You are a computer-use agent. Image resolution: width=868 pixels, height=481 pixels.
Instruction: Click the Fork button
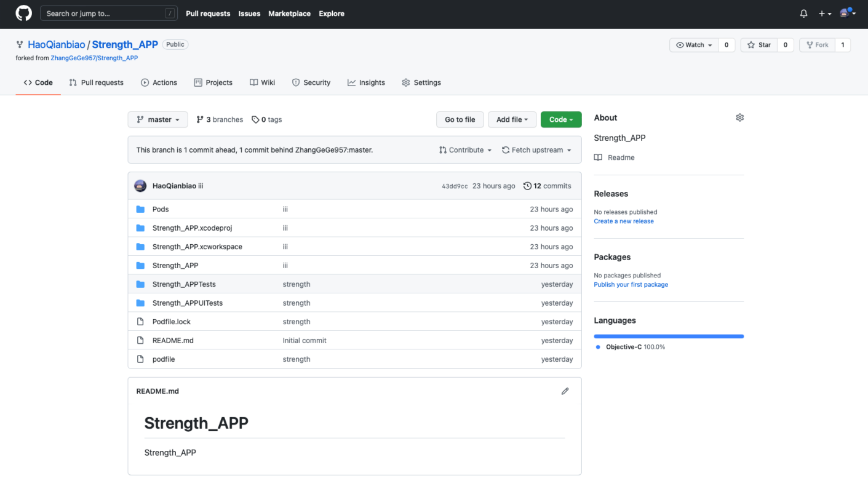click(818, 45)
